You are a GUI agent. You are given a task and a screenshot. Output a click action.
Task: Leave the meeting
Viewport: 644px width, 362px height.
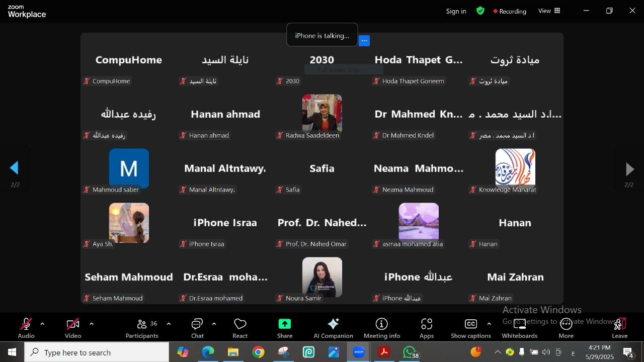(x=619, y=328)
